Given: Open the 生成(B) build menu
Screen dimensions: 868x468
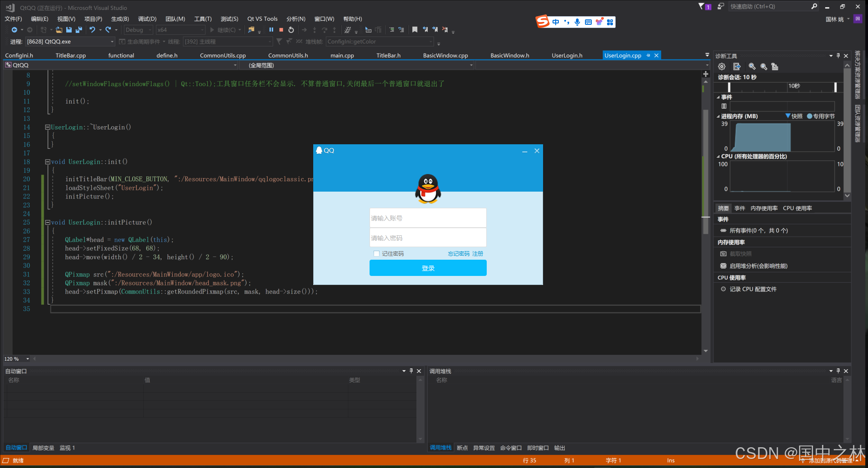Looking at the screenshot, I should pyautogui.click(x=120, y=19).
